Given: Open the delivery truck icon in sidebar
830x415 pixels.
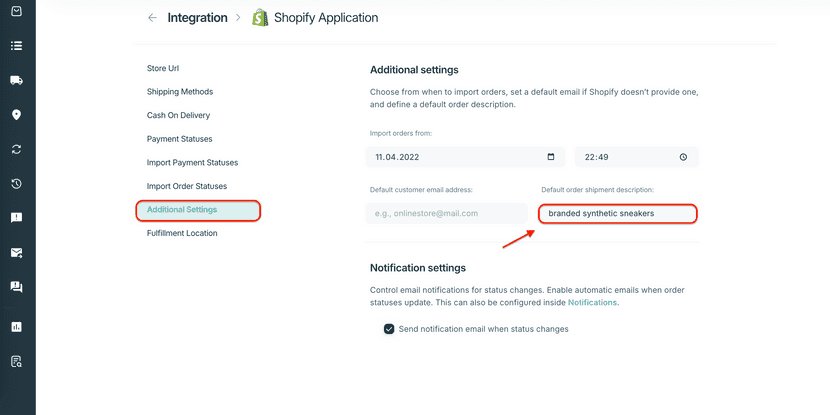Looking at the screenshot, I should tap(17, 80).
